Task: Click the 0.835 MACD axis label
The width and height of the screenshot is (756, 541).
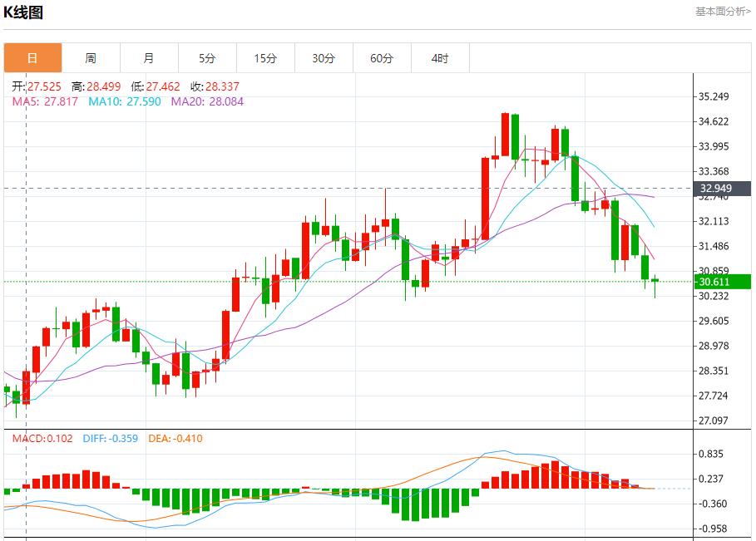Action: click(x=711, y=454)
